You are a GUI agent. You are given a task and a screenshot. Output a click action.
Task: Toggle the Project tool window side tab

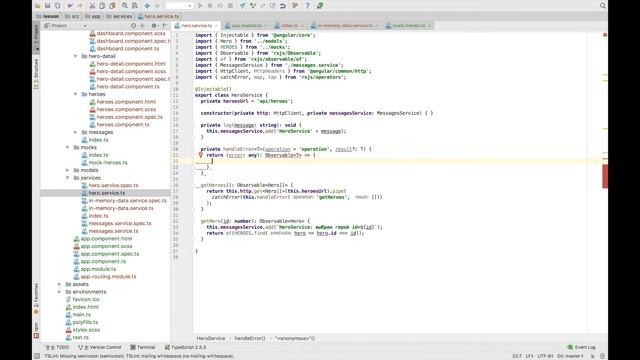click(36, 37)
